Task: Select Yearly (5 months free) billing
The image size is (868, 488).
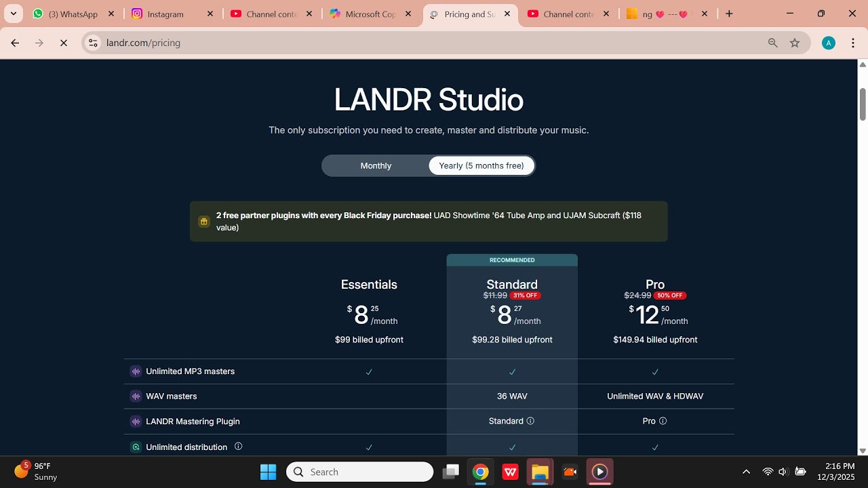Action: 481,165
